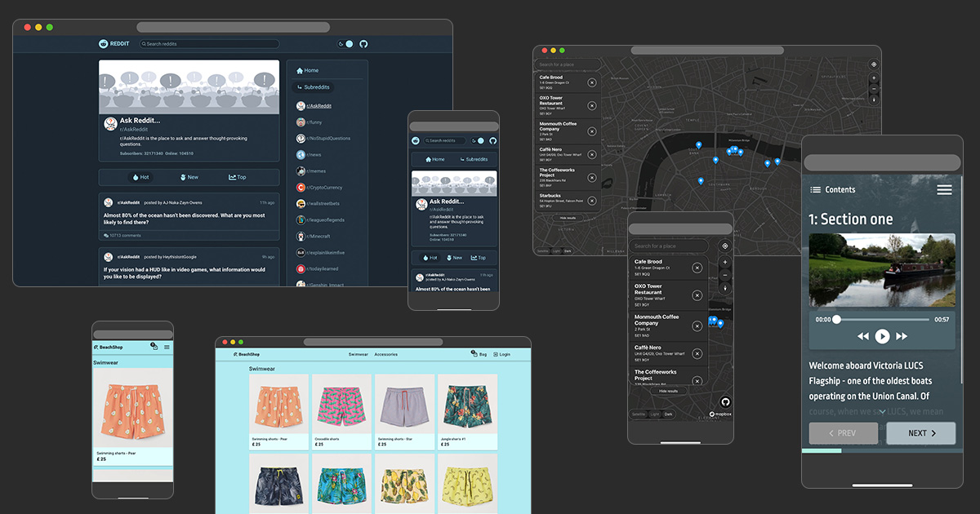Click the GitHub icon in desktop Reddit header
The image size is (980, 514).
[363, 44]
